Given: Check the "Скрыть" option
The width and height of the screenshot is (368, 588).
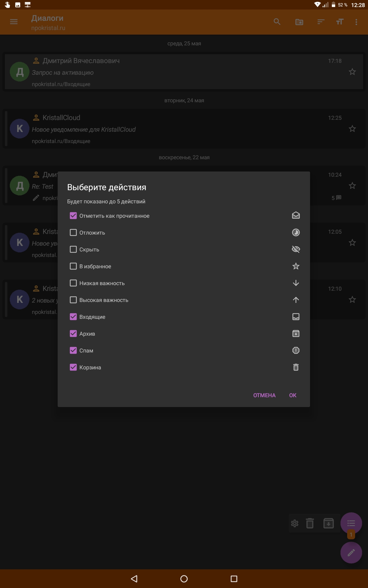Looking at the screenshot, I should (73, 250).
